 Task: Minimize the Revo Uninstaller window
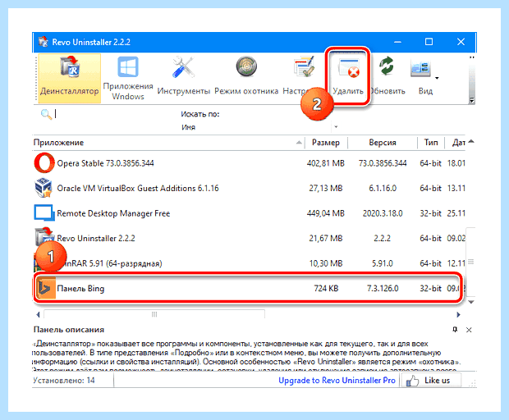click(x=397, y=42)
